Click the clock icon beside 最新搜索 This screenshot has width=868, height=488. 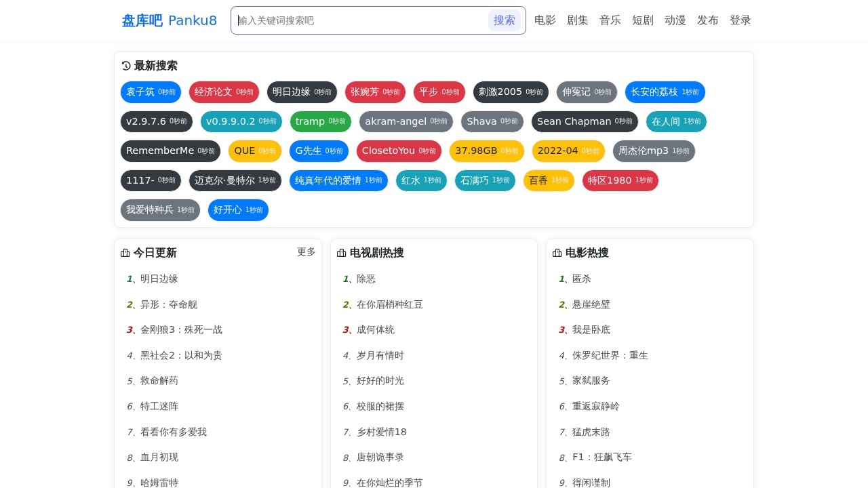[x=125, y=66]
